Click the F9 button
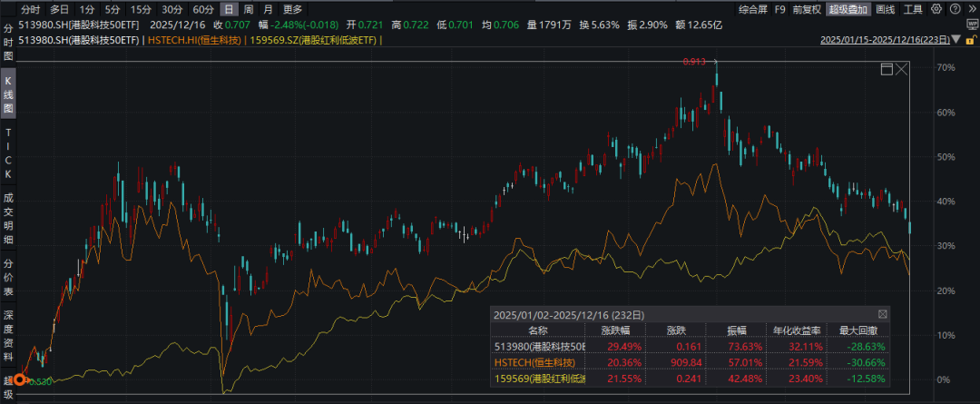Viewport: 980px width, 404px height. coord(779,9)
